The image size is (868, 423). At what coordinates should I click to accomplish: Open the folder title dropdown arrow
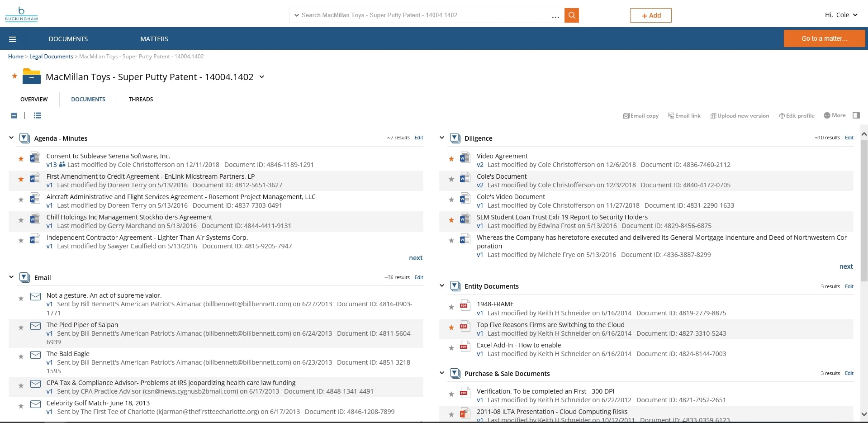click(x=262, y=77)
